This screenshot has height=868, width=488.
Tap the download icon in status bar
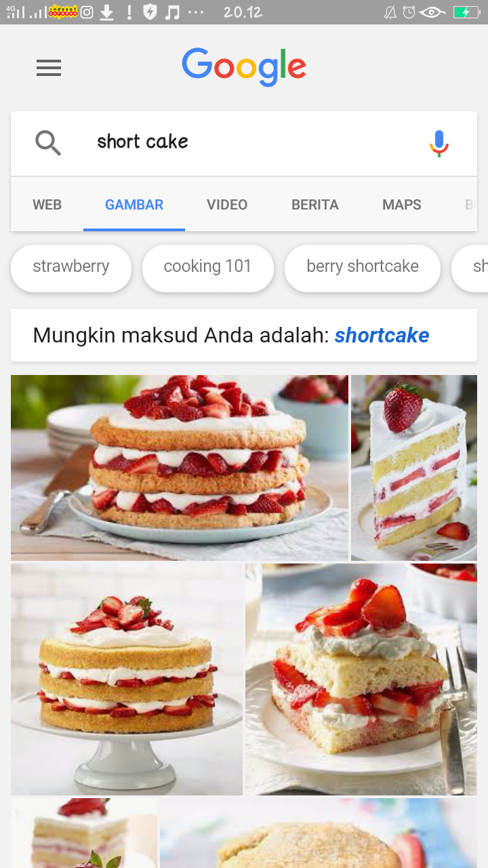[x=107, y=12]
